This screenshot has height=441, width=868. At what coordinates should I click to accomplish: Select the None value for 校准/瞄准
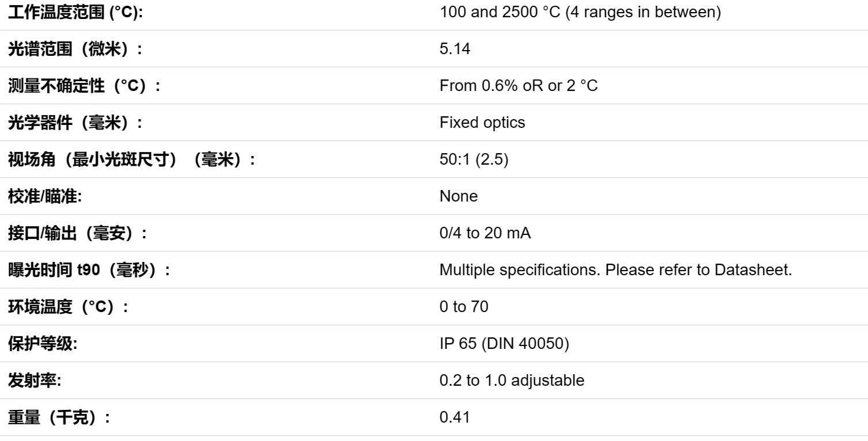459,196
